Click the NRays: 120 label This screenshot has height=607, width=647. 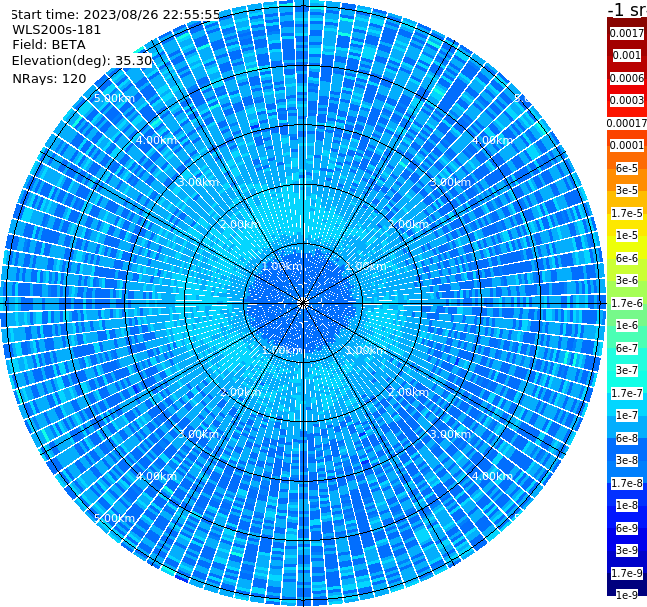click(49, 78)
